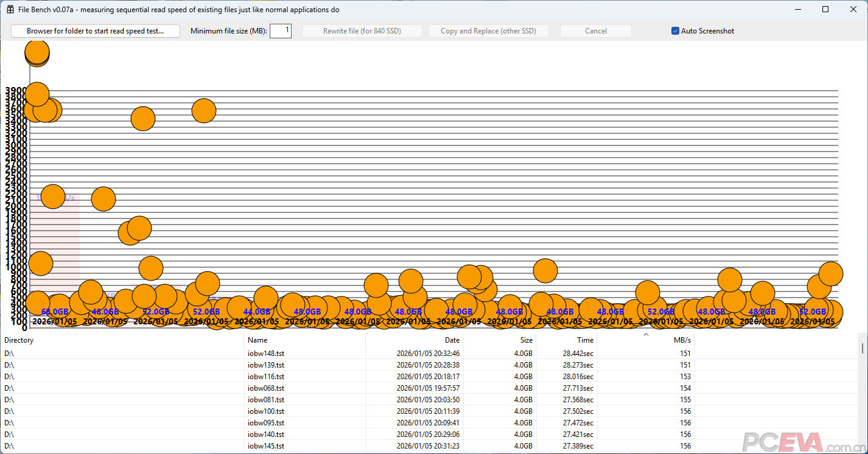Click the File Bench app icon in title bar
The width and height of the screenshot is (868, 454).
pyautogui.click(x=10, y=10)
